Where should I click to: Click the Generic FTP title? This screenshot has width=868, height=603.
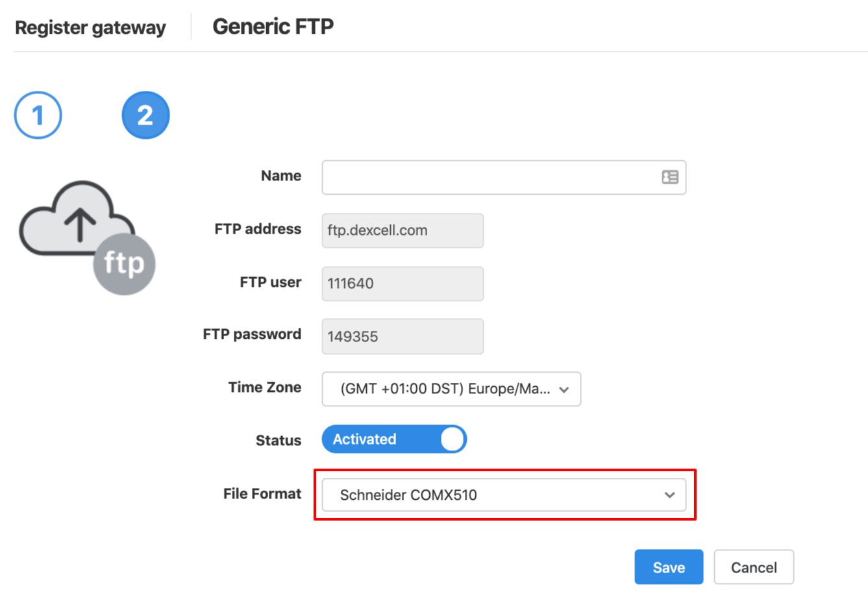(x=273, y=27)
